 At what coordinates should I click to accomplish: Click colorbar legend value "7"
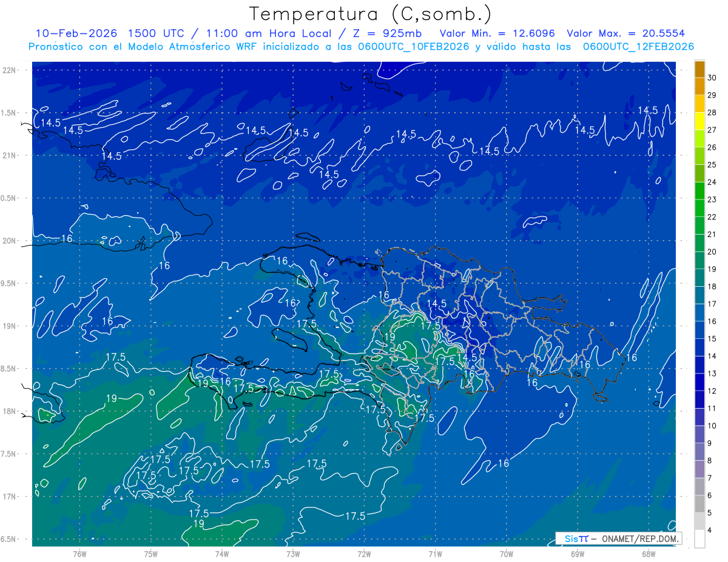709,478
